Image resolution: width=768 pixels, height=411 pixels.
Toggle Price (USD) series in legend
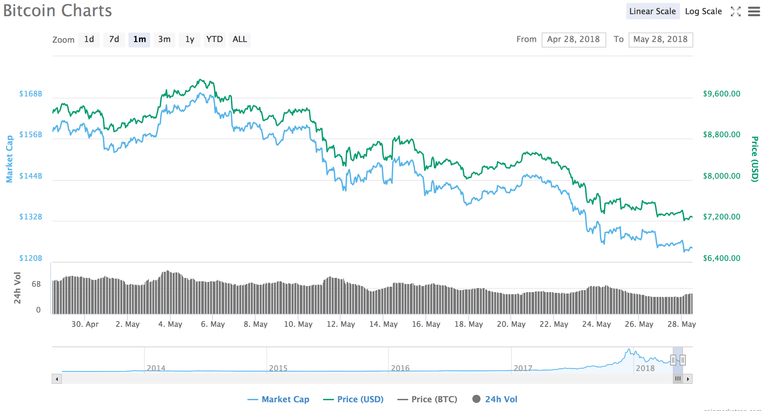(353, 399)
